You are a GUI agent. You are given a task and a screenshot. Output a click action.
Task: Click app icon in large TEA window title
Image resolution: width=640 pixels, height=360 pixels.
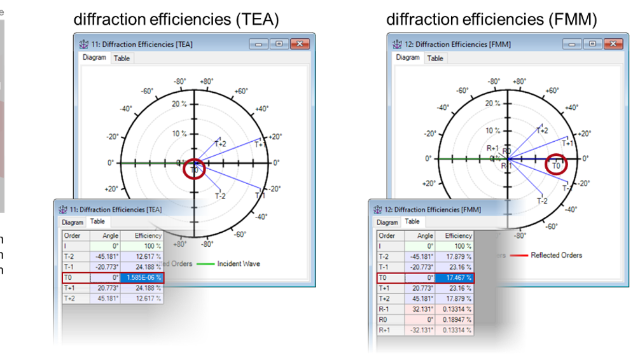(84, 44)
